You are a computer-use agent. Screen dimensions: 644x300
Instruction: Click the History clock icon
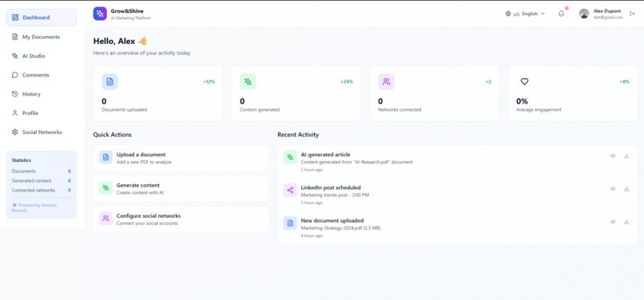pos(15,94)
